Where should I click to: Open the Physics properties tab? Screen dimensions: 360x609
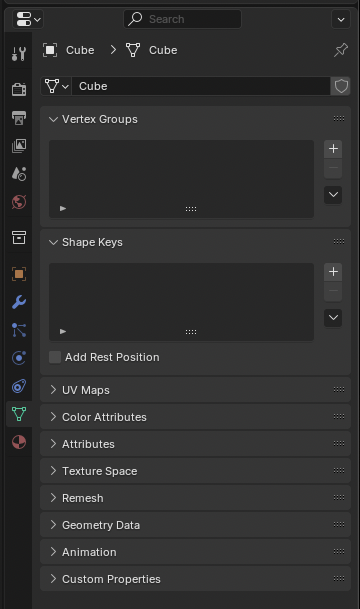(19, 358)
